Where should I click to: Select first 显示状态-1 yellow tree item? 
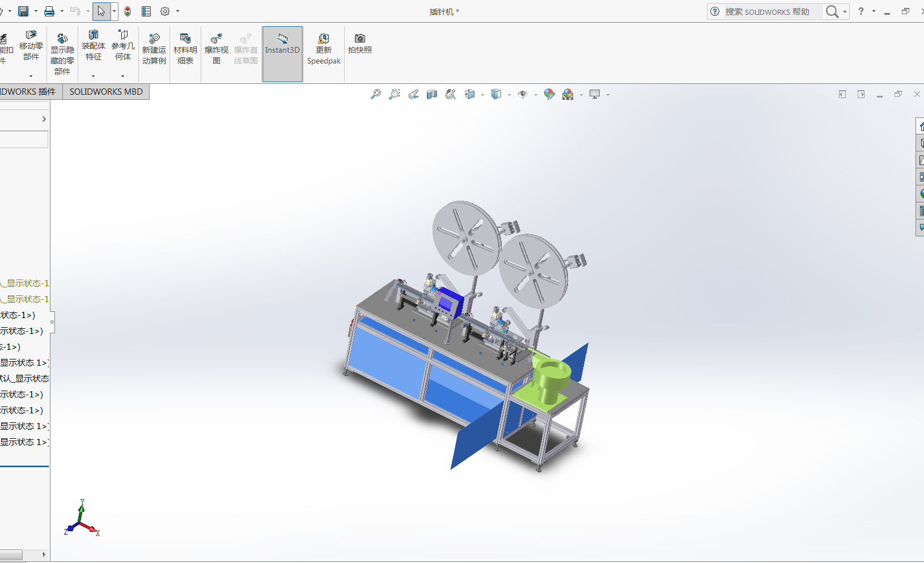25,283
